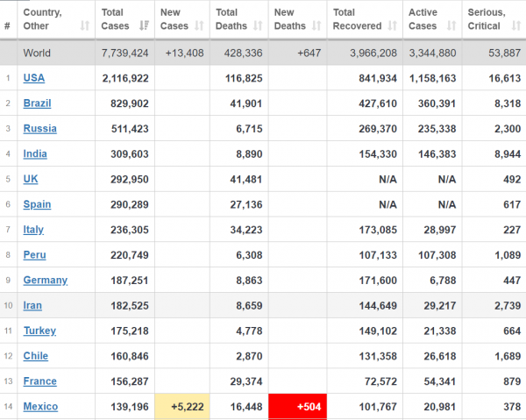The height and width of the screenshot is (420, 526).
Task: Sort by Active Cases arrow icon
Action: click(451, 25)
